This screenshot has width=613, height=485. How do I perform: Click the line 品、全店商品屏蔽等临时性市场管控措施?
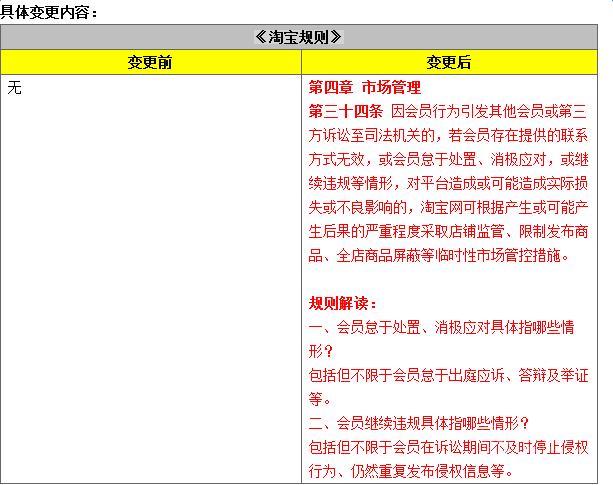point(439,256)
